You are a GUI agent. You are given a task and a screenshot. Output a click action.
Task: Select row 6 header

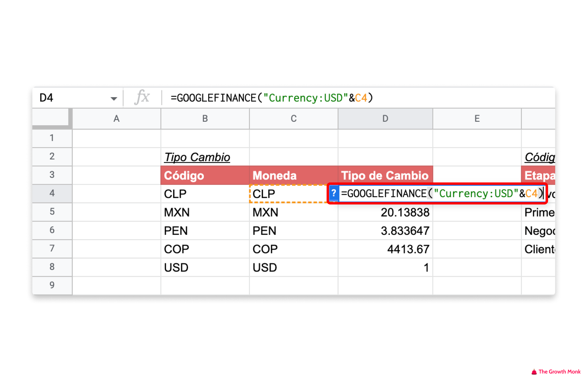pyautogui.click(x=52, y=230)
